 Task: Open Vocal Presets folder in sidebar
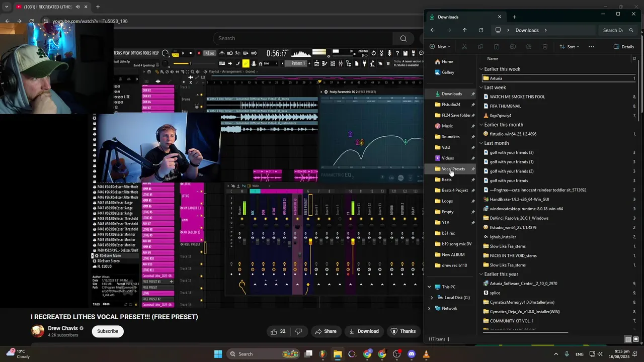click(x=453, y=169)
